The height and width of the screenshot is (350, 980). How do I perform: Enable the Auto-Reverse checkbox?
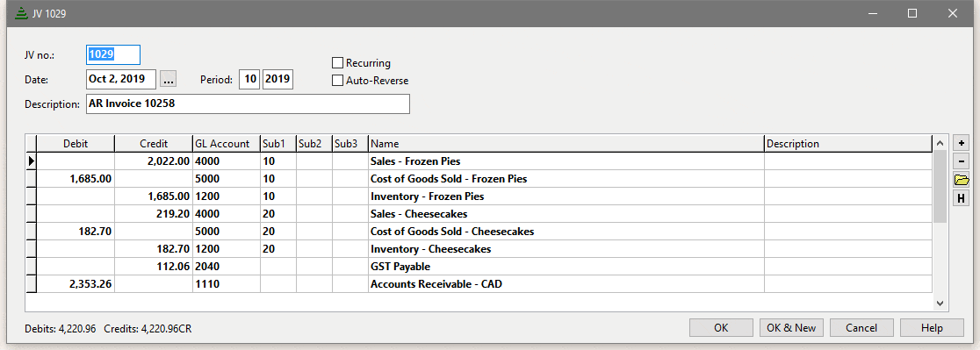(x=337, y=81)
